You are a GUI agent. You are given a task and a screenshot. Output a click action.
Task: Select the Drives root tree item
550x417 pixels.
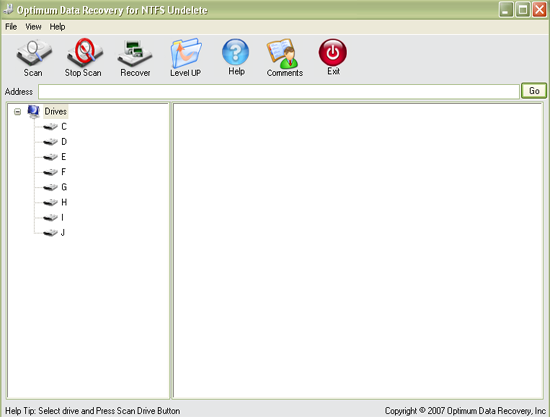55,112
